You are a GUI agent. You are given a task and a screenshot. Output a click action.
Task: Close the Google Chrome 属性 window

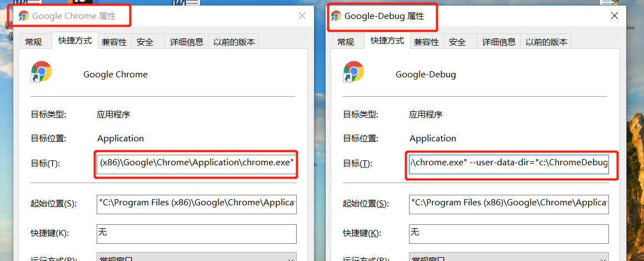point(302,16)
